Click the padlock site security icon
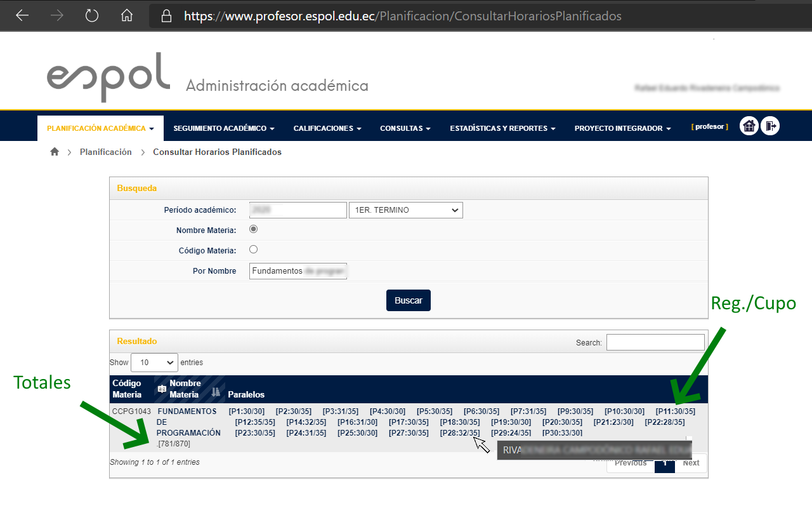The width and height of the screenshot is (812, 508). (x=167, y=16)
